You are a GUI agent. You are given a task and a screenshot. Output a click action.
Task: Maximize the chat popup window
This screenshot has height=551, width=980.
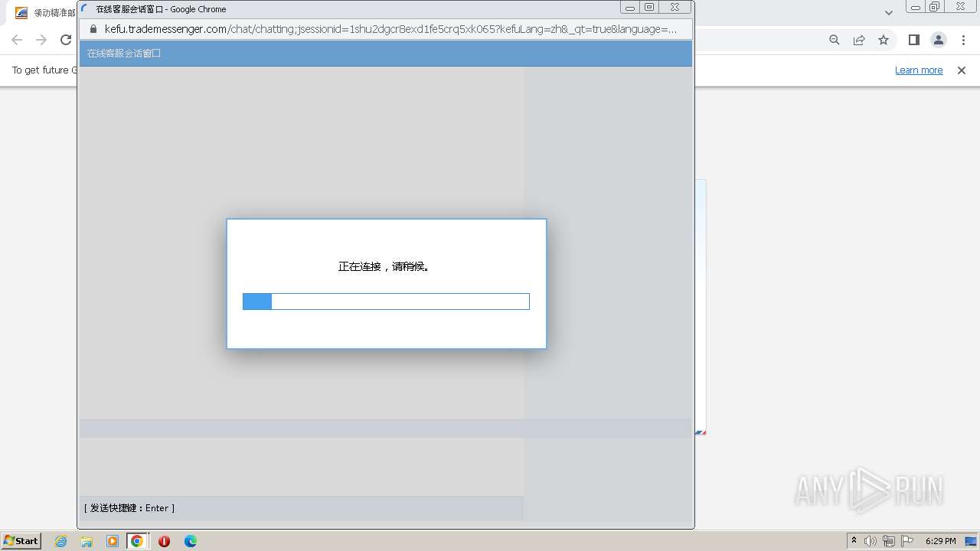tap(649, 8)
